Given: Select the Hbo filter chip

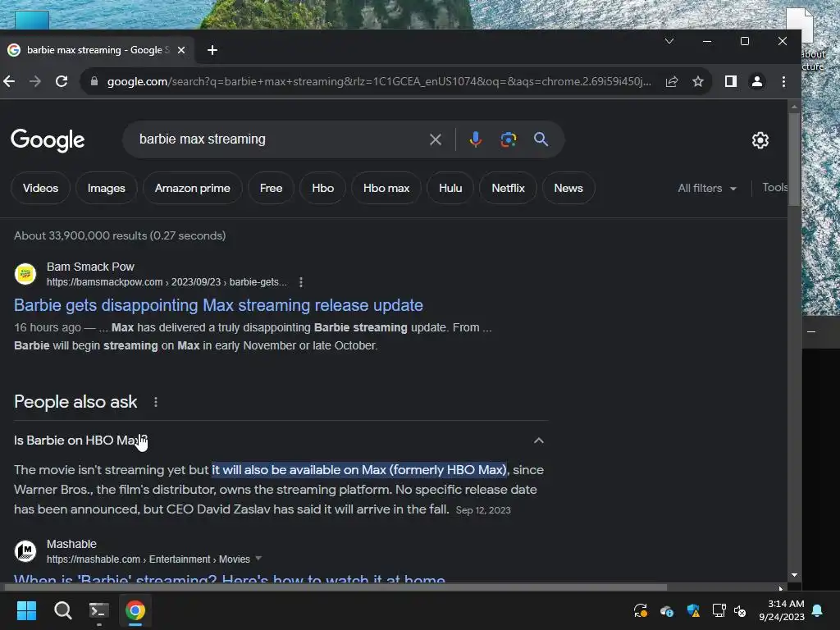Looking at the screenshot, I should pos(323,188).
